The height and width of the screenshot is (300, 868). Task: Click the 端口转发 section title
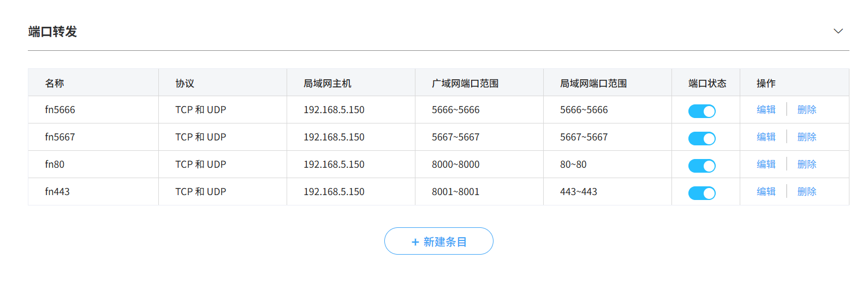(x=52, y=32)
